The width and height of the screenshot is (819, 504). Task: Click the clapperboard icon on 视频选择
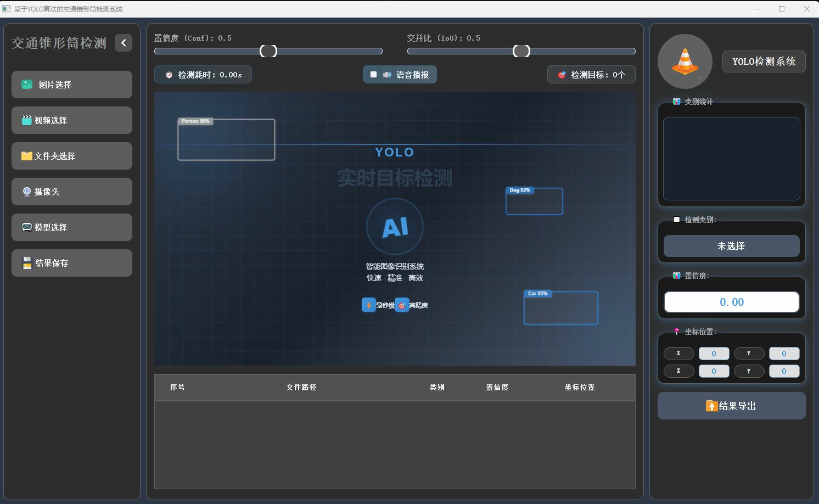click(26, 120)
